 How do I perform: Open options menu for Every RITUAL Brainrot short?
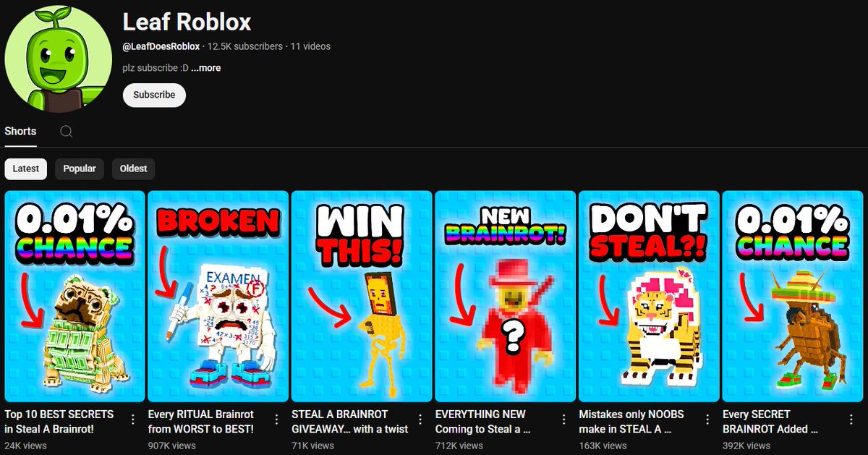click(276, 420)
